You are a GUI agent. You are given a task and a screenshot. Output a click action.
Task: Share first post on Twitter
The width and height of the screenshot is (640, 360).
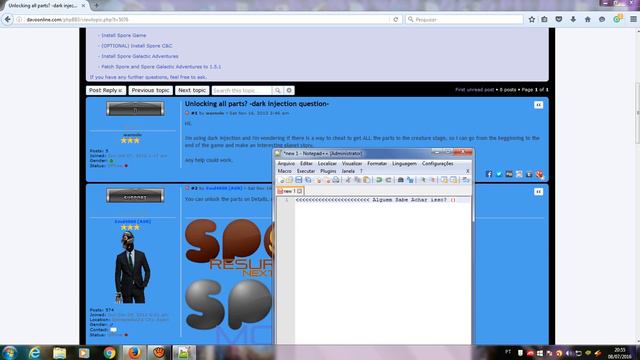(x=499, y=174)
